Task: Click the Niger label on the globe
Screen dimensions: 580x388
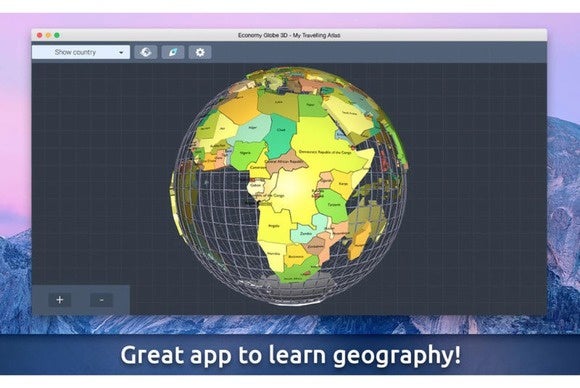Action: coord(253,128)
